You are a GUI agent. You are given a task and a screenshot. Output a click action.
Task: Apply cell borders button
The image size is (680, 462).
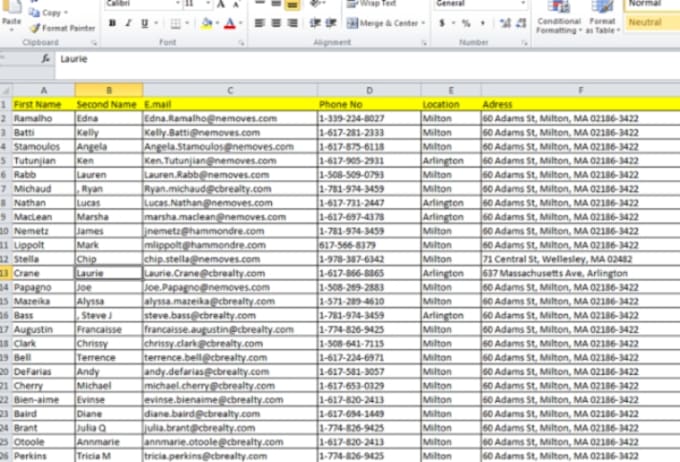coord(175,23)
